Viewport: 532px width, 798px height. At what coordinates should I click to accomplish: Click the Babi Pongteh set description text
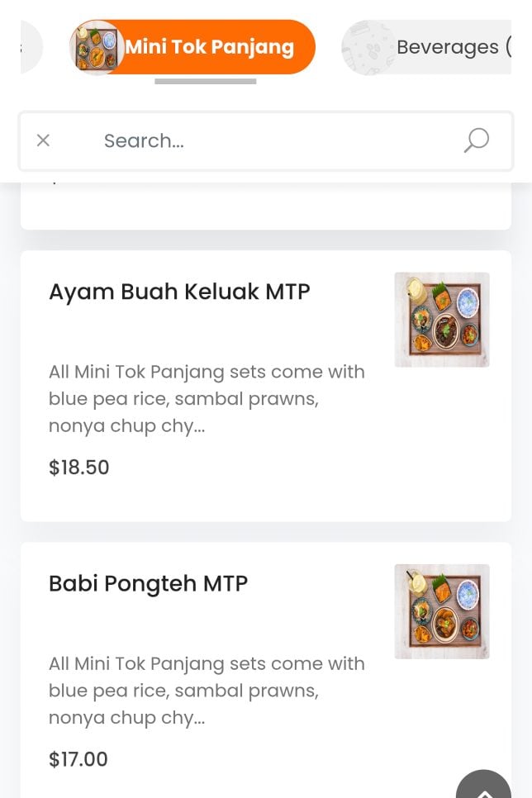(207, 691)
